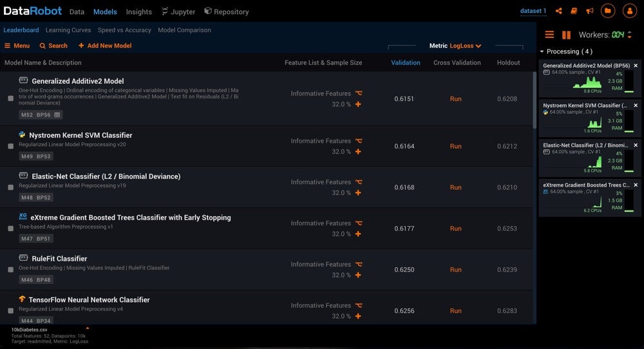Click plus icon for Nystroem Kernel SVM row
Screen dimensions: 644x349
pyautogui.click(x=358, y=151)
